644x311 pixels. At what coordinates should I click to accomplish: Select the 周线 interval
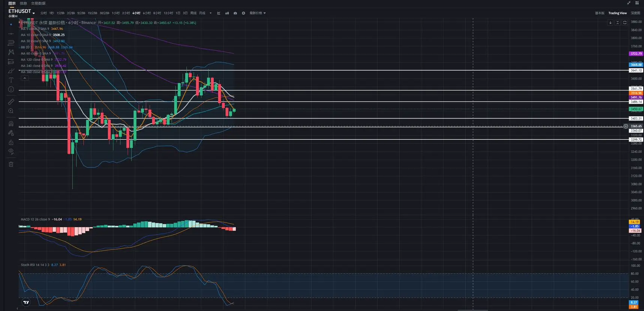(193, 13)
